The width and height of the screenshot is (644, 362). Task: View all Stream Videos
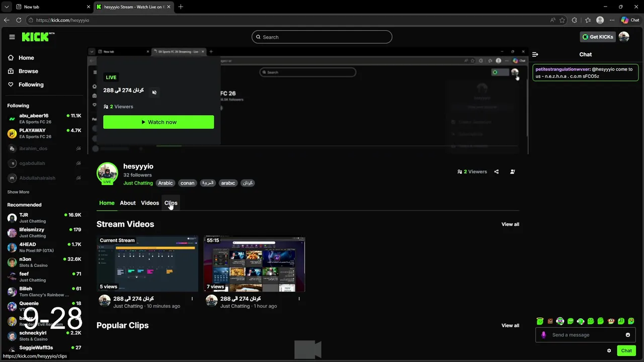(510, 224)
